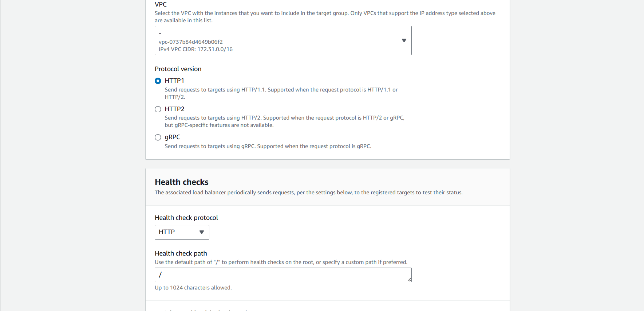Click the gRPC option label text
The width and height of the screenshot is (644, 311).
173,137
